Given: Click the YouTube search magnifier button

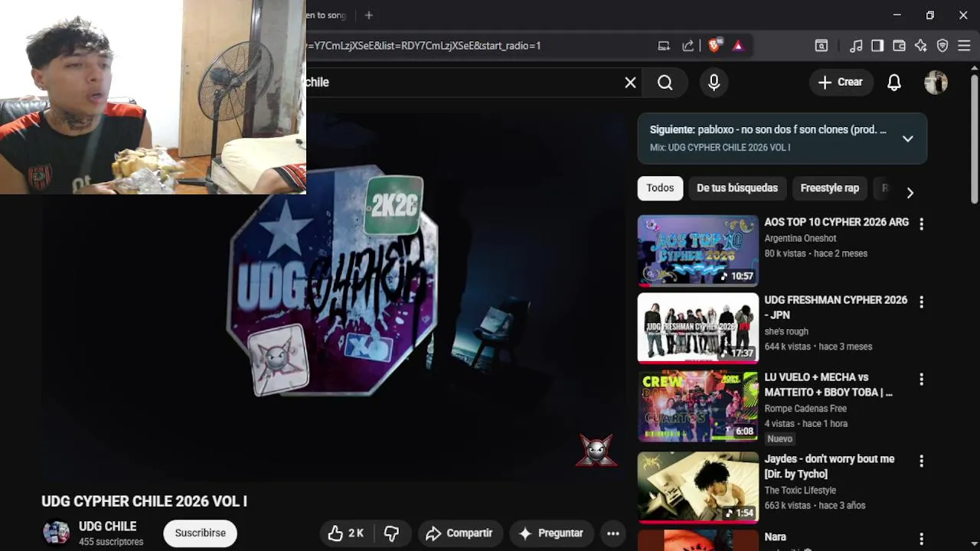Looking at the screenshot, I should click(665, 83).
